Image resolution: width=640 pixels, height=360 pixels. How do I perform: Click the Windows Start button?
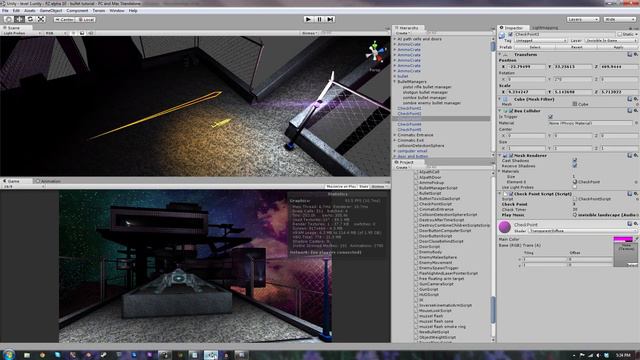click(8, 355)
